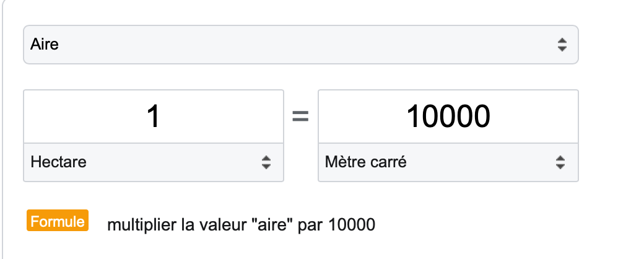Click the orange Formule badge
The height and width of the screenshot is (259, 644).
(x=58, y=221)
